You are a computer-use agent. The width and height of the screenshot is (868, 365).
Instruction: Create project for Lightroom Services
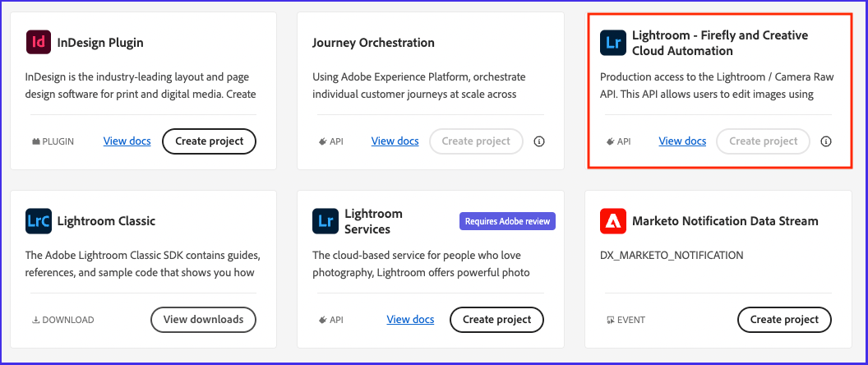click(x=497, y=320)
